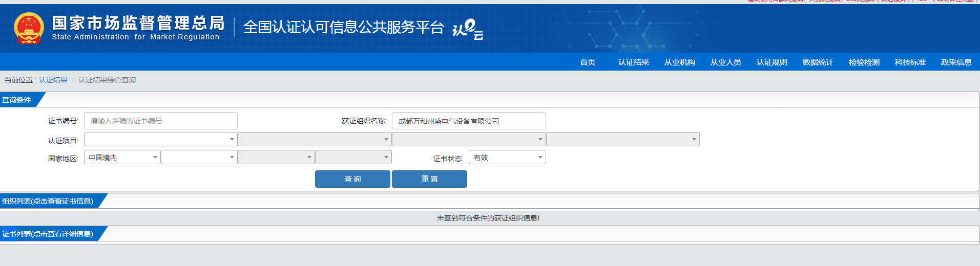The image size is (980, 266).
Task: Click the 全国认证认可信息公共服务平台 title
Action: (343, 27)
